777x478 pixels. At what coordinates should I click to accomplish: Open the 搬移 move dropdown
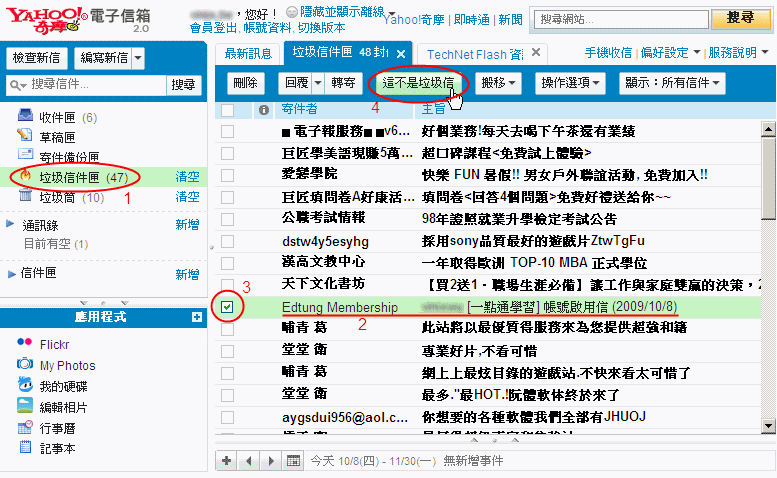[499, 83]
